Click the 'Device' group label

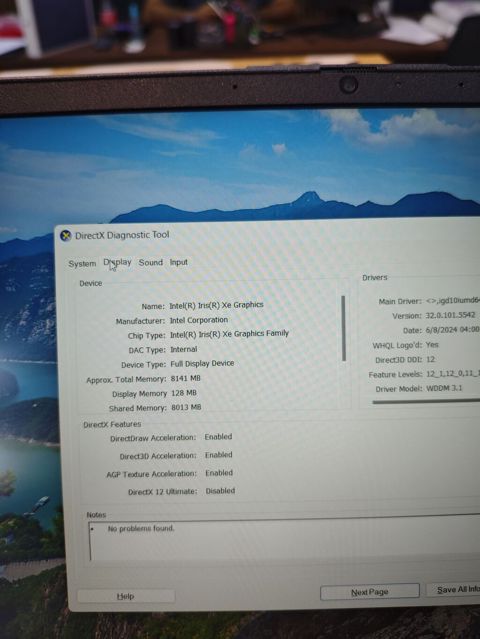90,283
